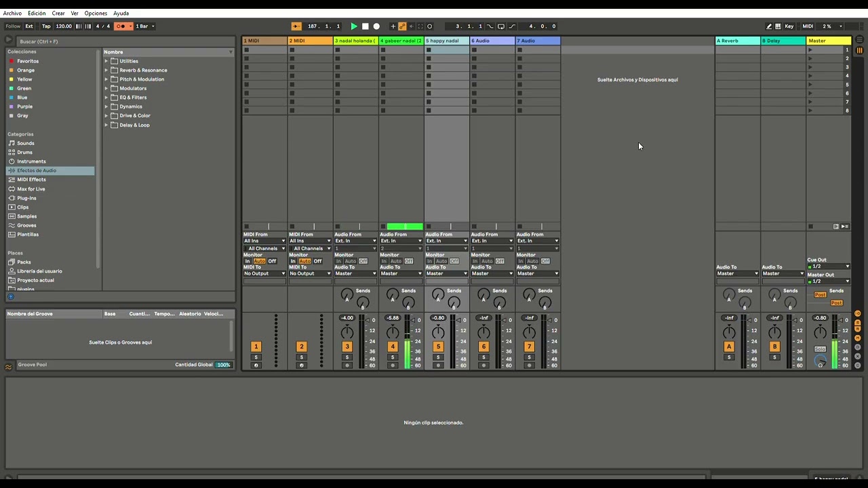This screenshot has width=868, height=488.
Task: Click the Stop transport button
Action: tap(365, 26)
